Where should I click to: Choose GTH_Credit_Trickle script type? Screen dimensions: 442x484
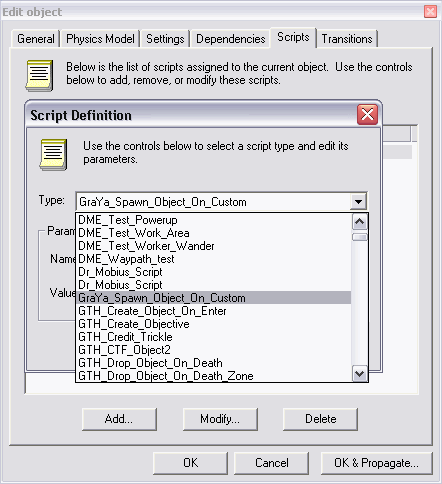tap(213, 337)
